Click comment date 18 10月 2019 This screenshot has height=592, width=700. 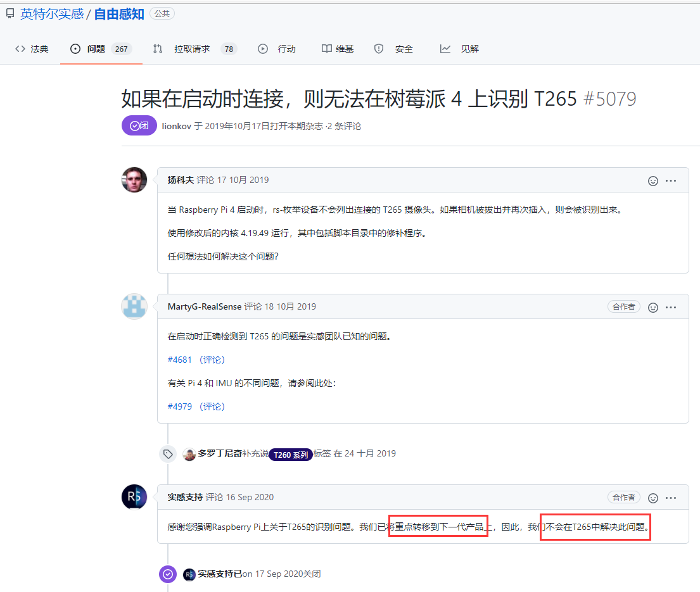(x=290, y=306)
